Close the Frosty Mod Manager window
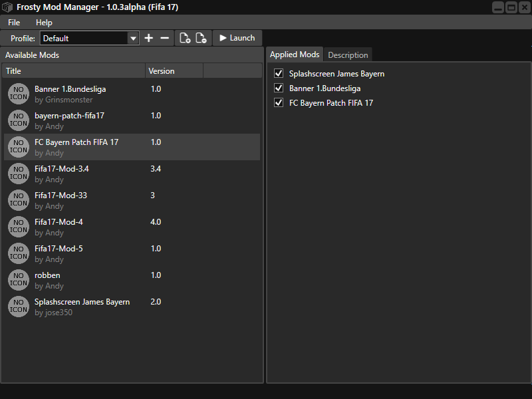 524,7
